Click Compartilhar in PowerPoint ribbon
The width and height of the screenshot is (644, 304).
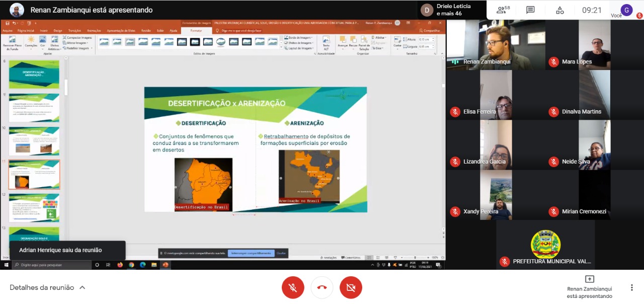coord(431,30)
